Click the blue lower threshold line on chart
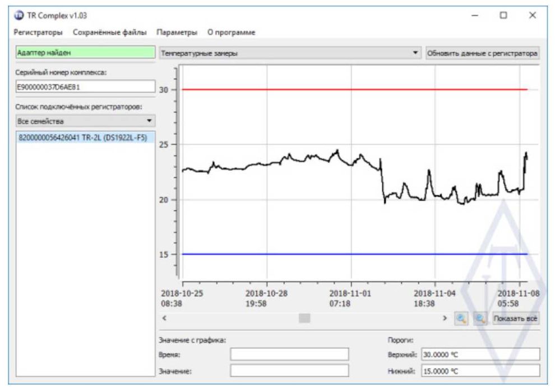This screenshot has width=555, height=392. pos(355,254)
